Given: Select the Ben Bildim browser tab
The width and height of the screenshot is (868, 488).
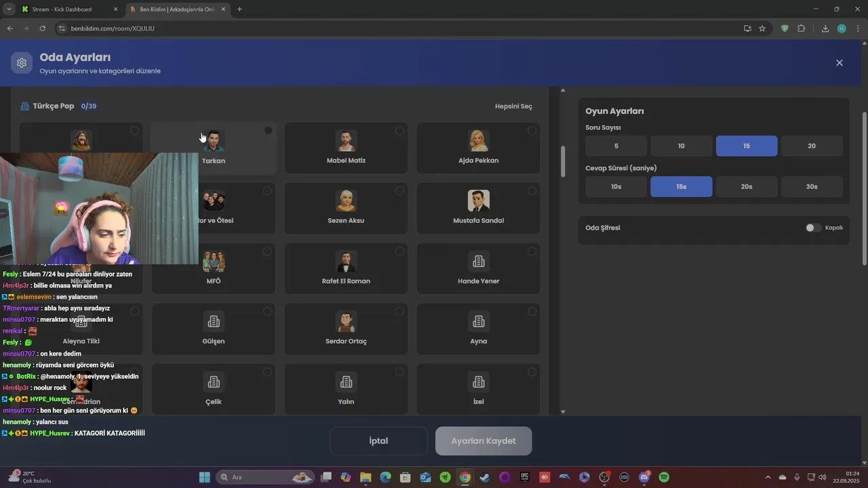Looking at the screenshot, I should coord(176,9).
